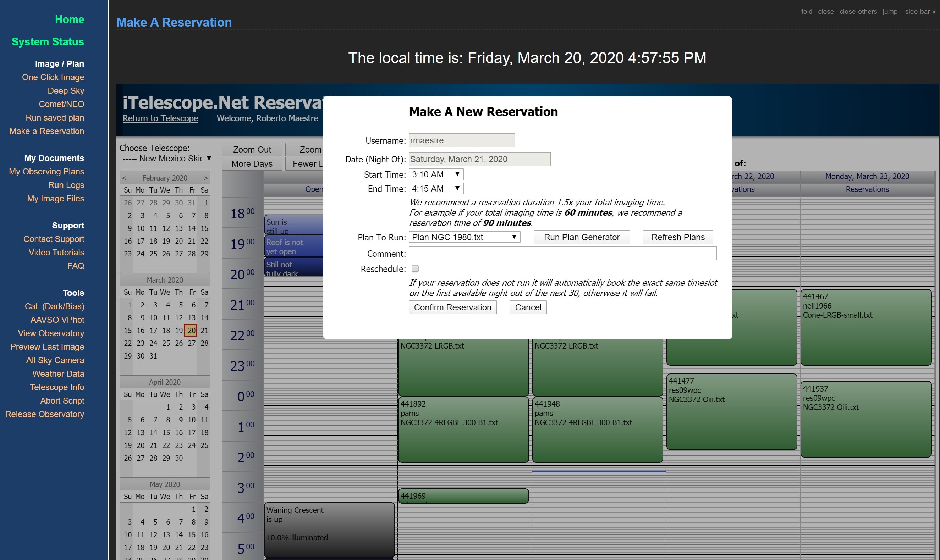The height and width of the screenshot is (560, 940).
Task: Click the Date (Night Of) field
Action: click(x=479, y=159)
